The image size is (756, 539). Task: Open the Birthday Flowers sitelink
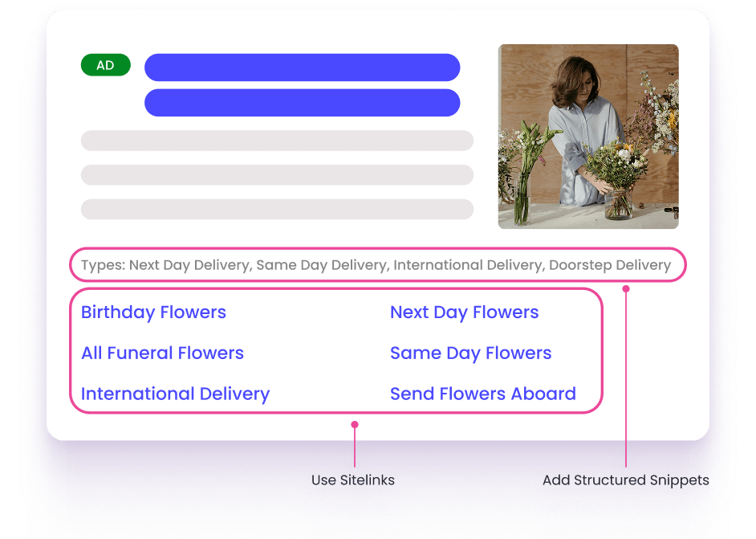click(153, 312)
